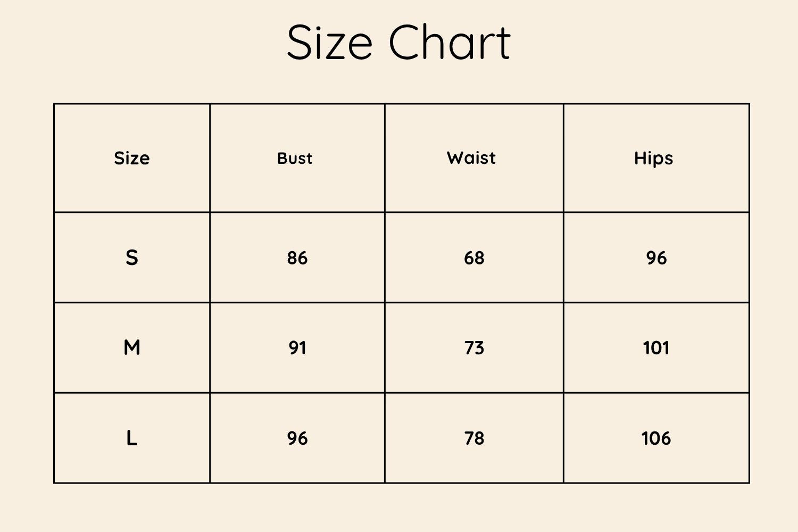Click the border line between S and M labels
Image resolution: width=798 pixels, height=532 pixels.
(132, 303)
